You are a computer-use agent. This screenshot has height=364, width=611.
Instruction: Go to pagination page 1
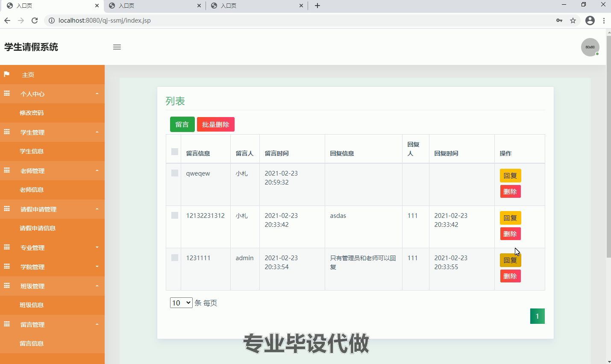pos(538,316)
